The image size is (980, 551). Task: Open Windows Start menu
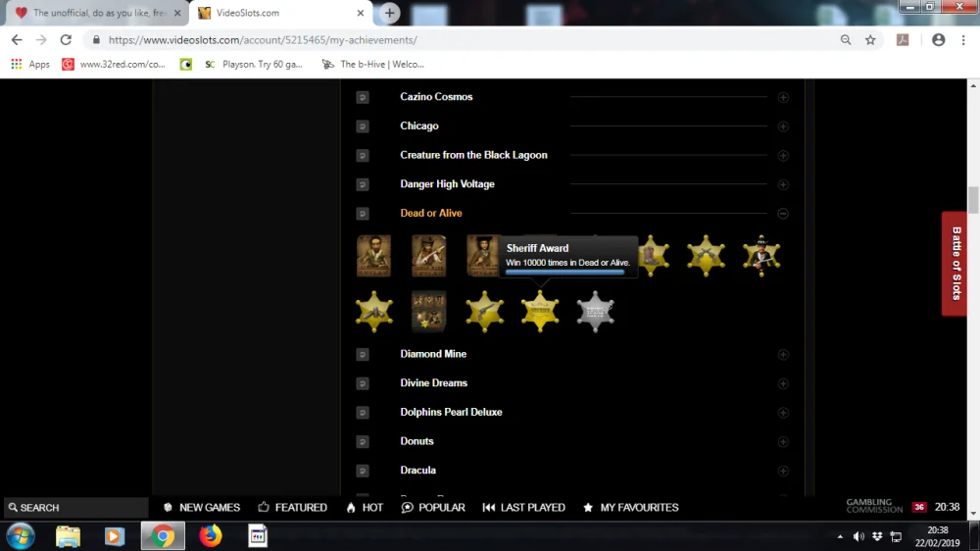tap(20, 536)
